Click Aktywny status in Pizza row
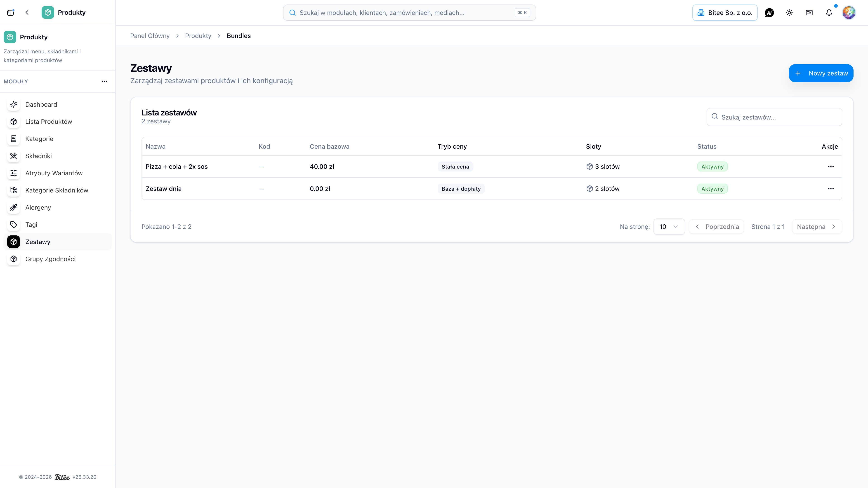Viewport: 868px width, 488px height. click(x=712, y=166)
